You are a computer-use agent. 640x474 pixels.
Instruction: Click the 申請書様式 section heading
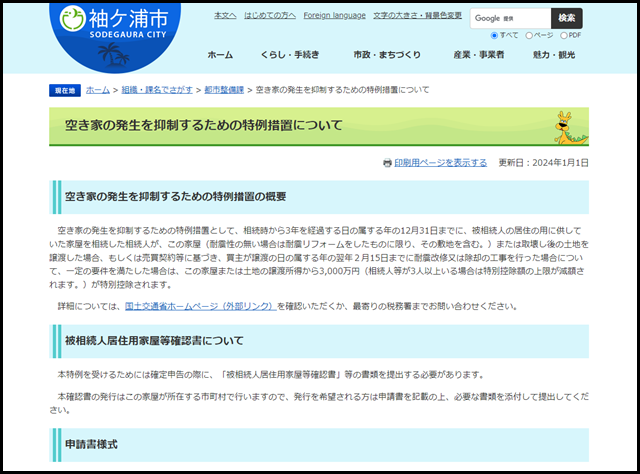(91, 444)
